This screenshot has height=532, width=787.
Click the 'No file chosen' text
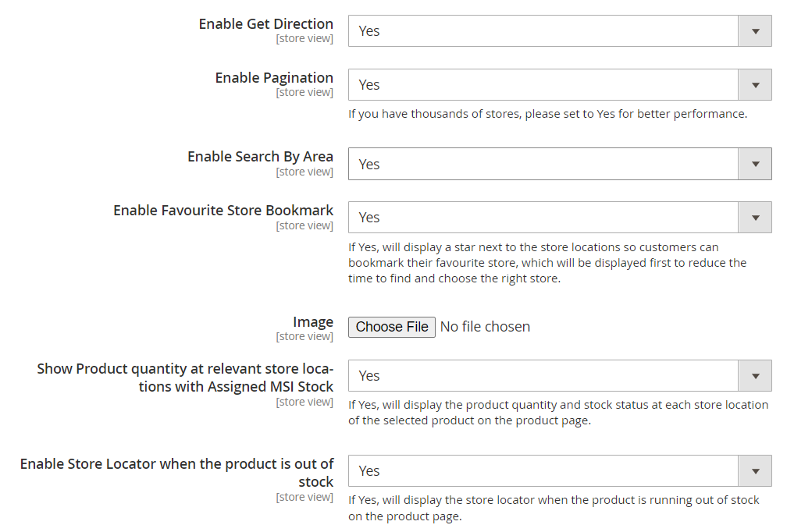(x=485, y=327)
